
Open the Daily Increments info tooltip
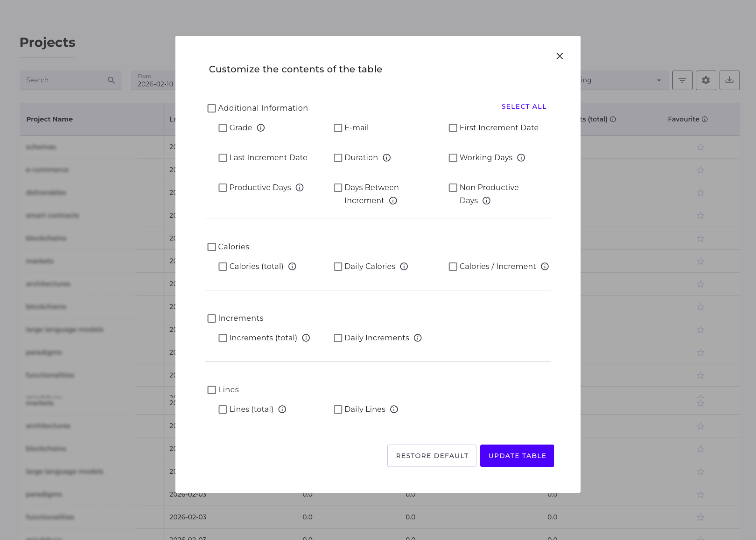pos(418,338)
